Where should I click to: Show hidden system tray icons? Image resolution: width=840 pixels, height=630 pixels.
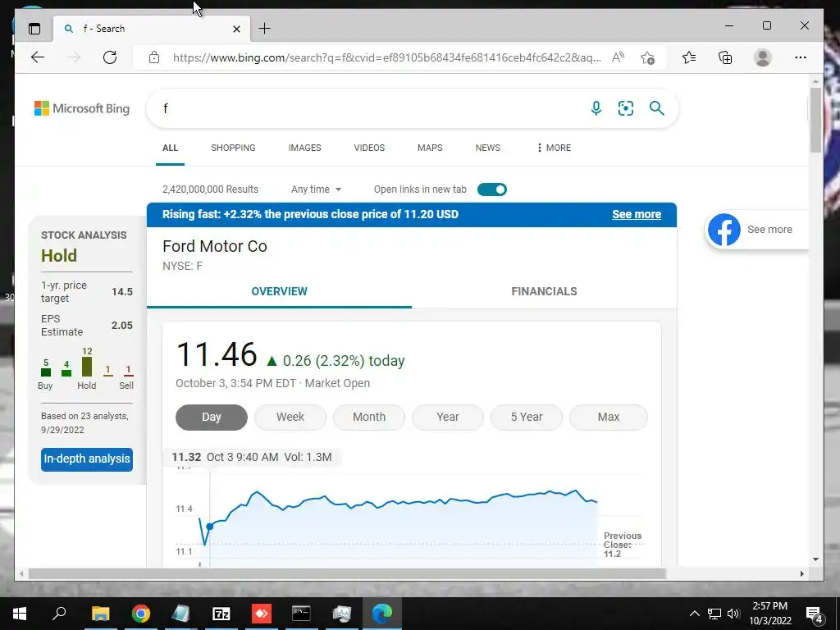tap(694, 614)
